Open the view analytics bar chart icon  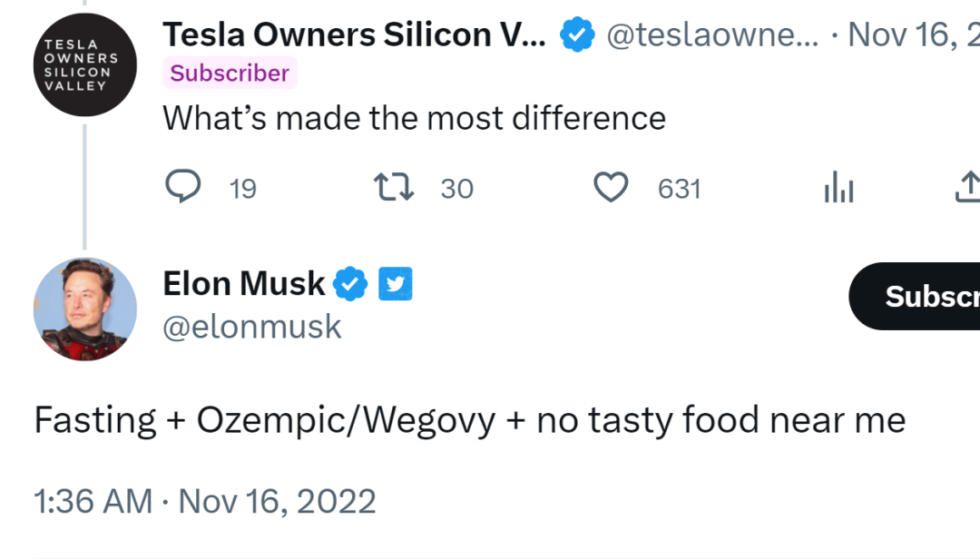(x=838, y=188)
